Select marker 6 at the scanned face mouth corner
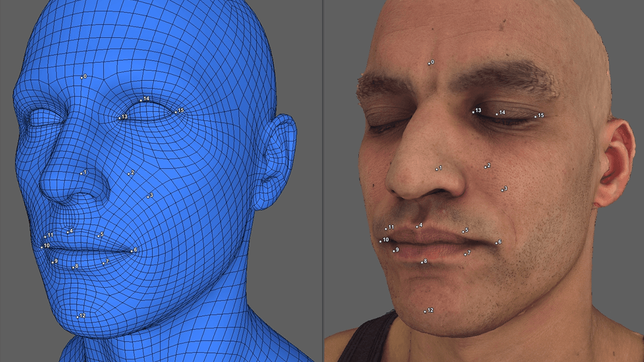The image size is (644, 362). click(496, 243)
